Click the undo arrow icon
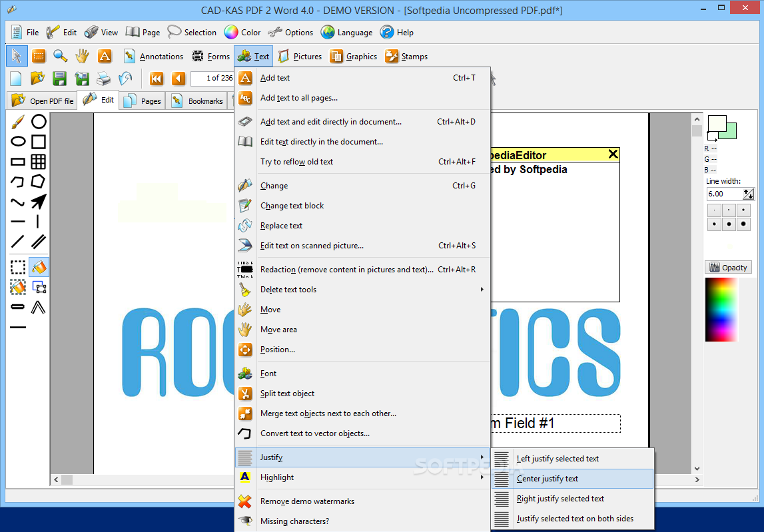Screen dimensions: 764x532 click(x=125, y=79)
